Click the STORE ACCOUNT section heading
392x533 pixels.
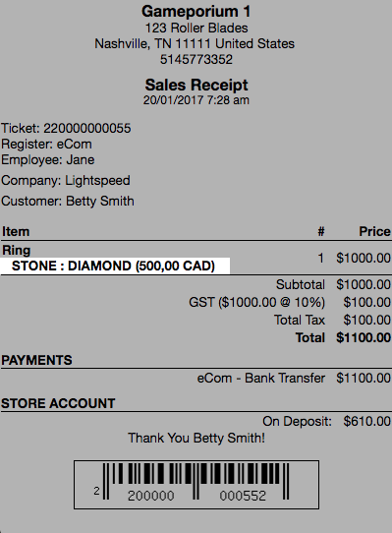(58, 403)
